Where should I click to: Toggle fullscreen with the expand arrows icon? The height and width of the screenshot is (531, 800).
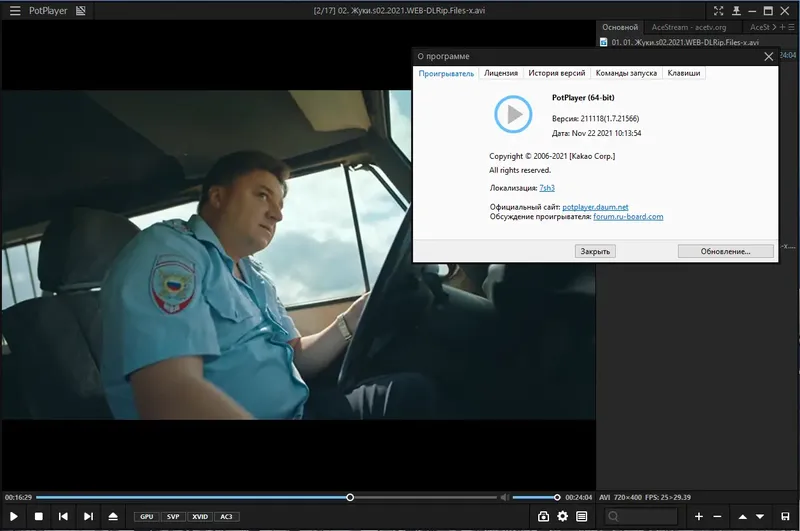pos(718,11)
